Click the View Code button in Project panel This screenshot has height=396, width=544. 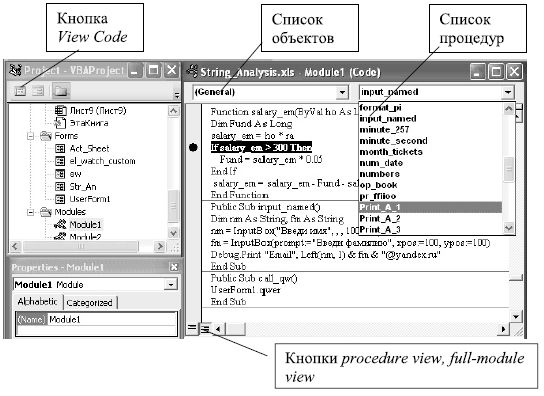20,91
